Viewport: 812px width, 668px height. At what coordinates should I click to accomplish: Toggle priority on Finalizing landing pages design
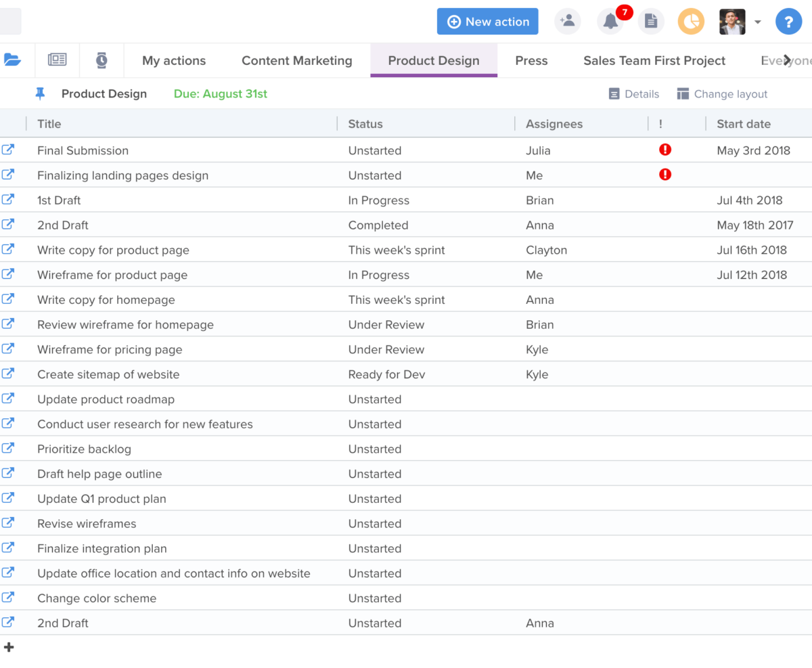click(x=665, y=175)
